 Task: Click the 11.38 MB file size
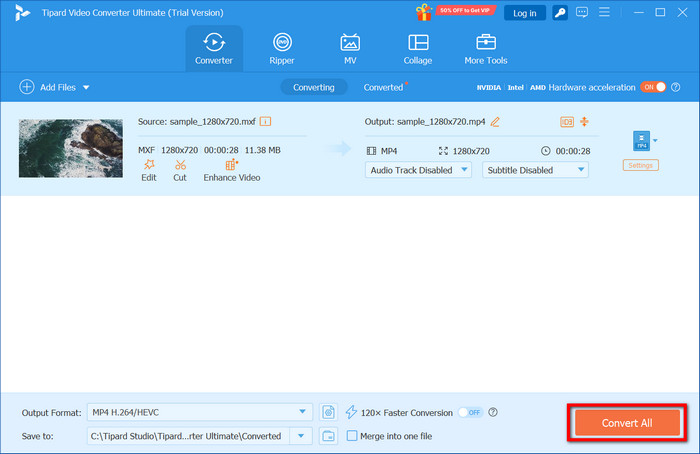[262, 150]
